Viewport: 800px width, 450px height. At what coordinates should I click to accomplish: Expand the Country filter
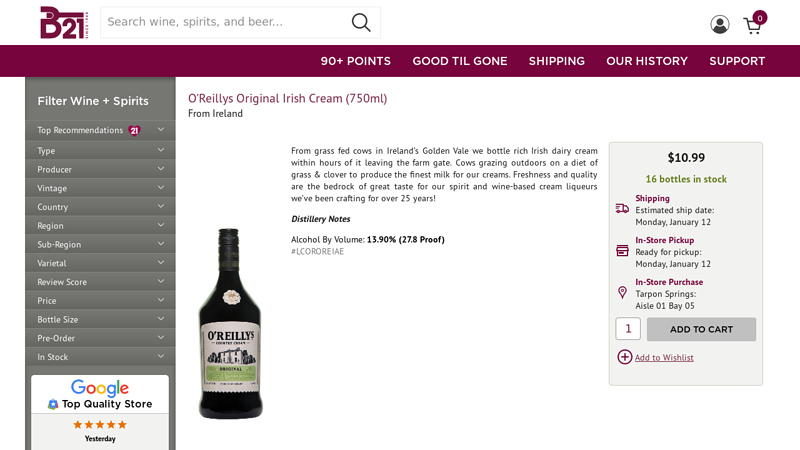(x=100, y=207)
